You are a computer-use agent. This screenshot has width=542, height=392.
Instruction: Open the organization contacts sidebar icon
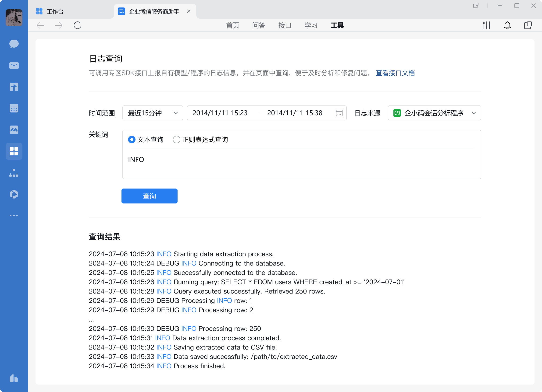(14, 173)
